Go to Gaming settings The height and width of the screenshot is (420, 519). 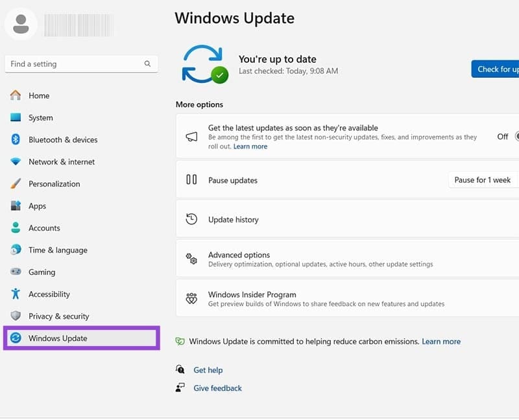pos(81,272)
